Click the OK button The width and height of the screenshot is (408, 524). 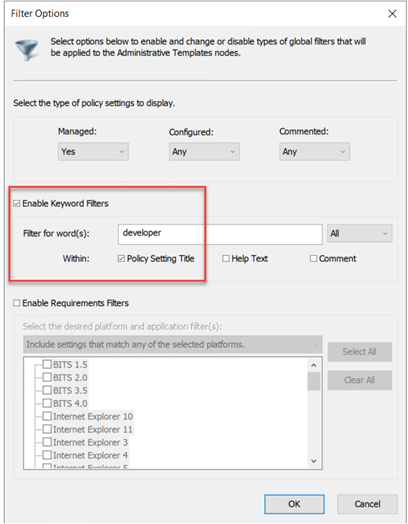pyautogui.click(x=294, y=504)
